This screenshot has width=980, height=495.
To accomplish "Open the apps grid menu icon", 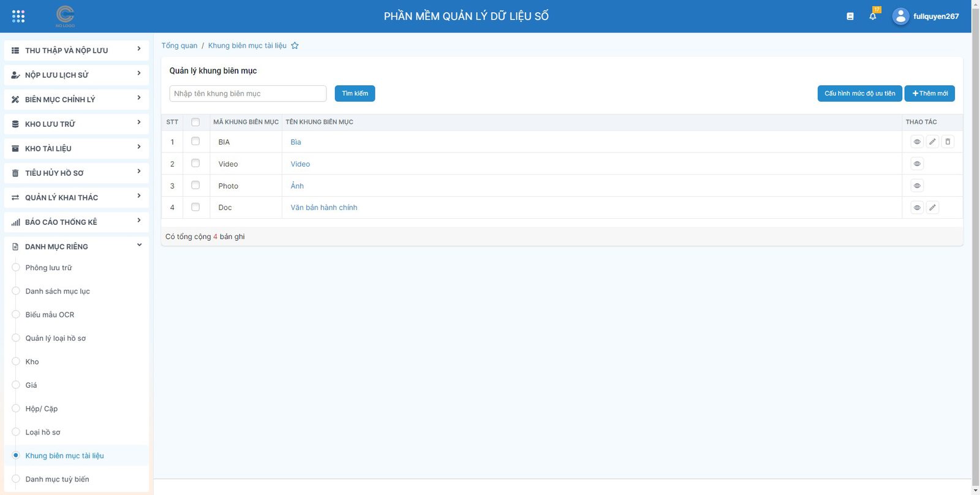I will point(18,17).
